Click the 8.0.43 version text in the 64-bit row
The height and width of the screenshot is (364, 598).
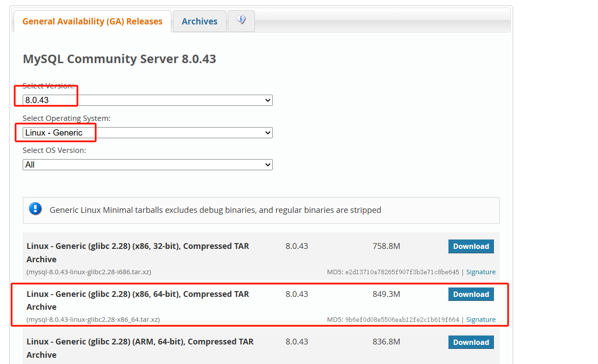297,294
